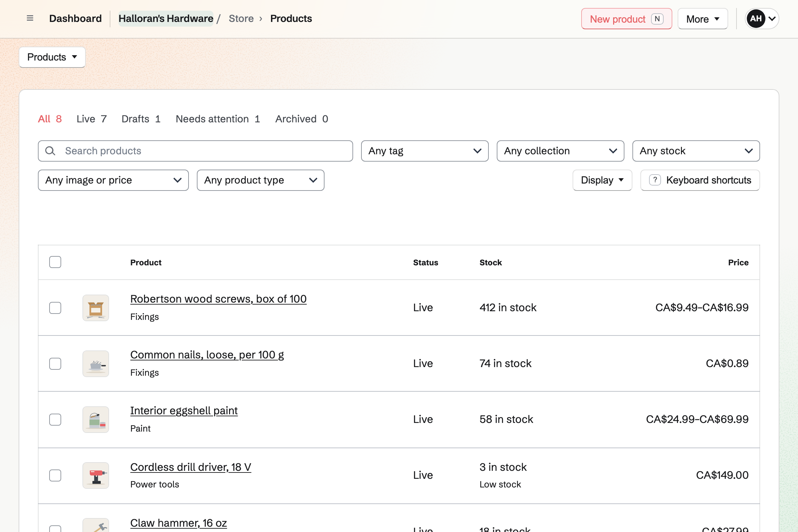Create a New product
Screen dimensions: 798x532
(626, 19)
